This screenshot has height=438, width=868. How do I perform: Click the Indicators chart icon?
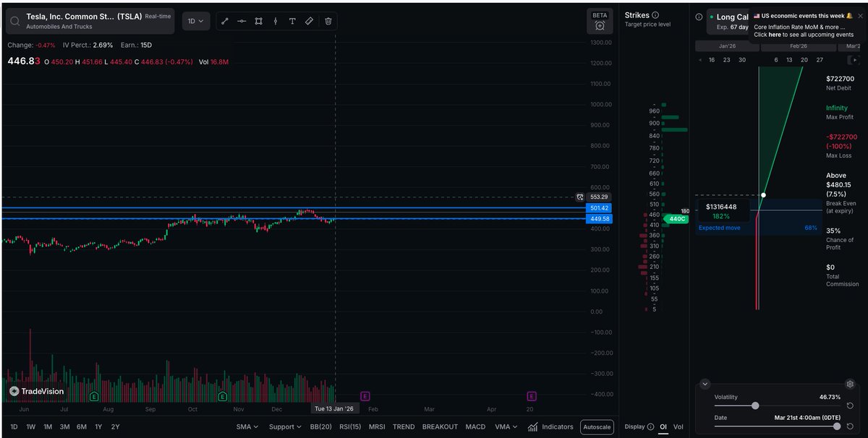(533, 427)
